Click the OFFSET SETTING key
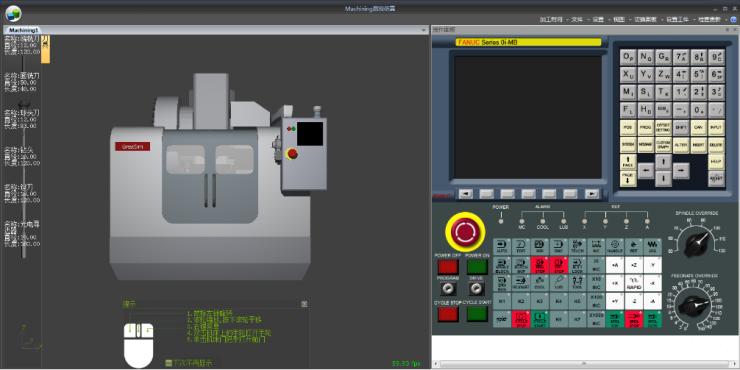This screenshot has width=740, height=370. 664,127
